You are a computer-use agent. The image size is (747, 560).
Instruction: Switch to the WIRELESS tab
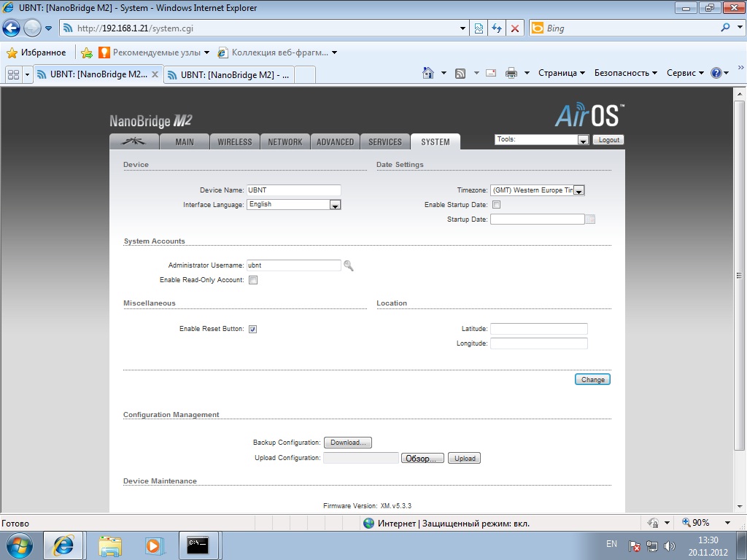(x=234, y=141)
